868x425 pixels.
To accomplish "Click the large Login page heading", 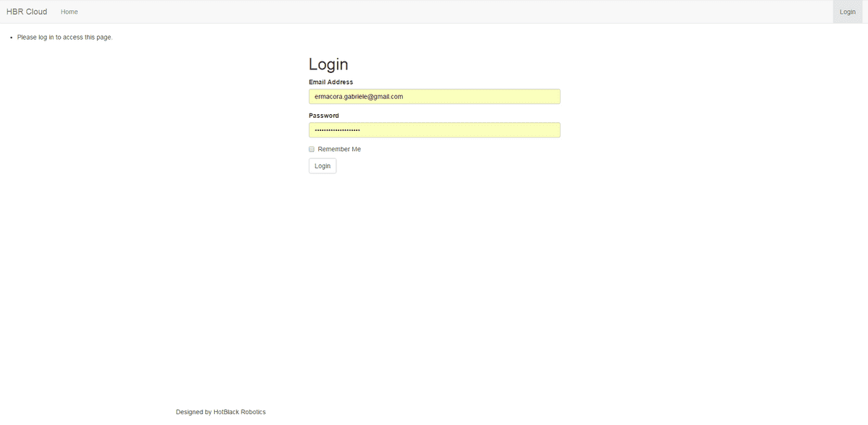I will (x=328, y=64).
